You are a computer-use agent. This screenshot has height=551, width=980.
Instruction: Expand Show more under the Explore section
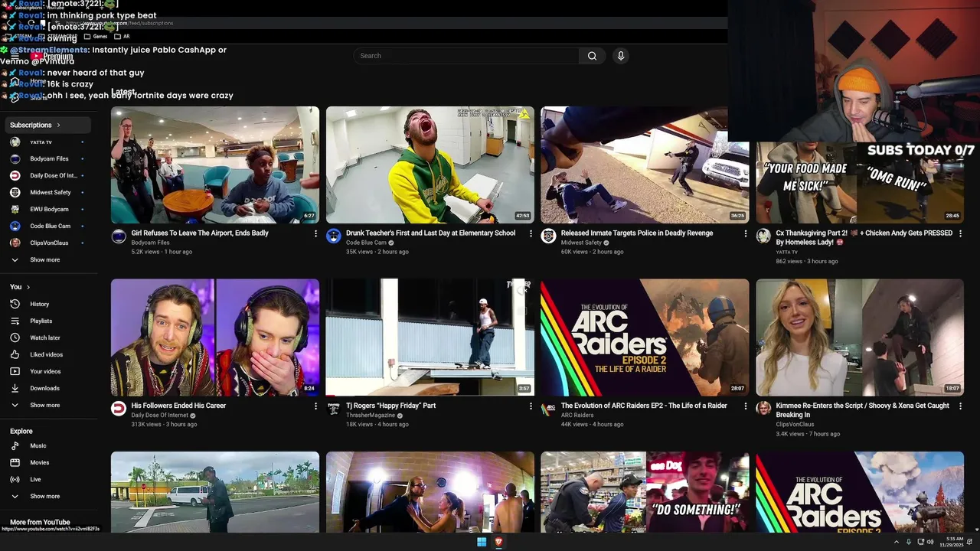pos(49,496)
